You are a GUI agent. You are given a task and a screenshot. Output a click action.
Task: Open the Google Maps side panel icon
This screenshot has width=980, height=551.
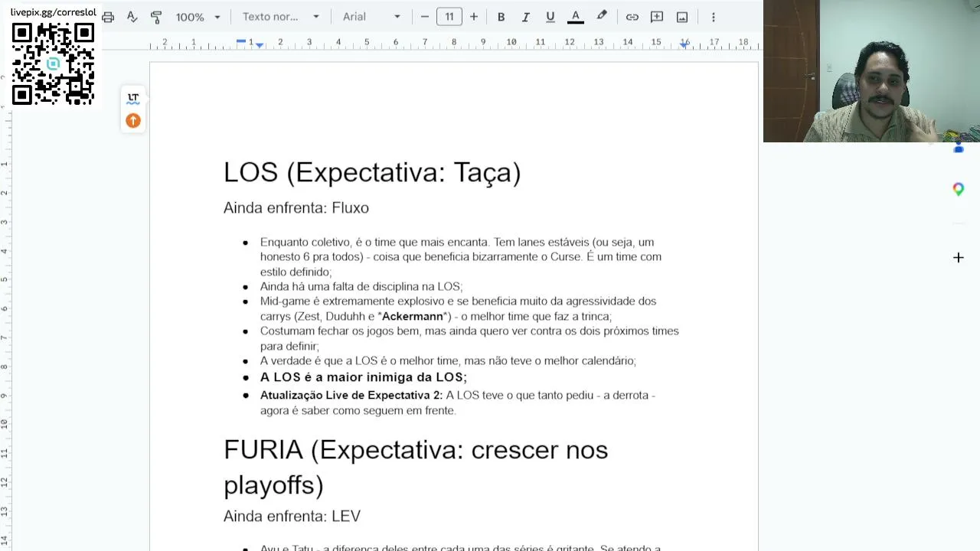(x=959, y=189)
